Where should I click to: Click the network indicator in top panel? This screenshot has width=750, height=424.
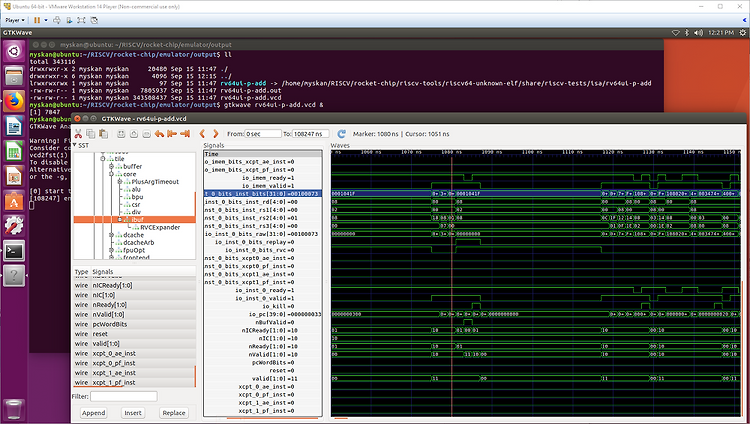click(x=676, y=33)
